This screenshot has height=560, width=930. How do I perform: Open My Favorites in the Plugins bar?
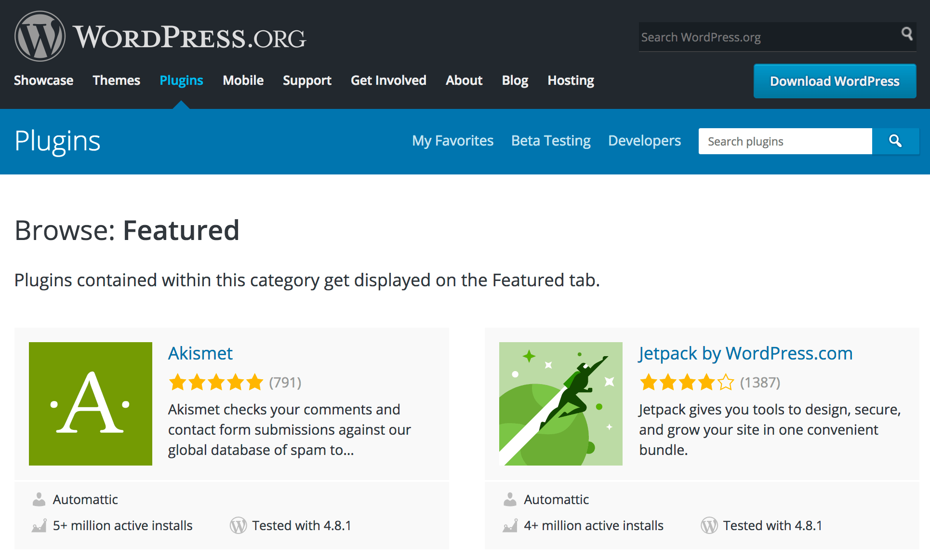(x=452, y=141)
